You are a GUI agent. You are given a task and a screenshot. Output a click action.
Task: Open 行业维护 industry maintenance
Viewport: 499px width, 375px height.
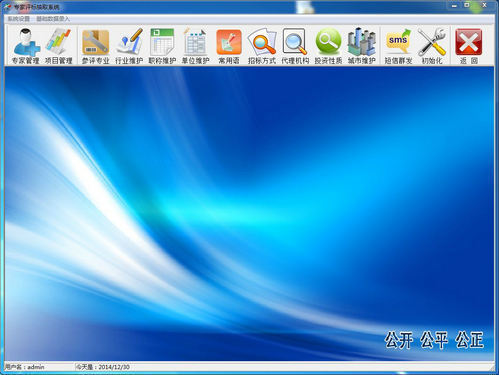(129, 46)
